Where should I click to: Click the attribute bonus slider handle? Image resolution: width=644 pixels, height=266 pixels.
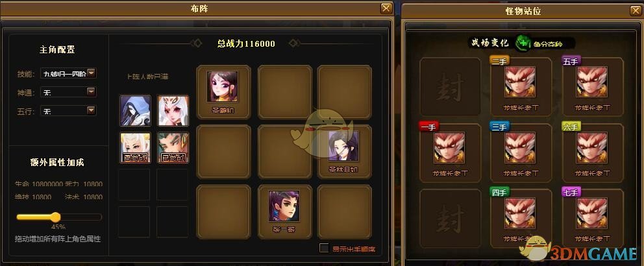55,217
